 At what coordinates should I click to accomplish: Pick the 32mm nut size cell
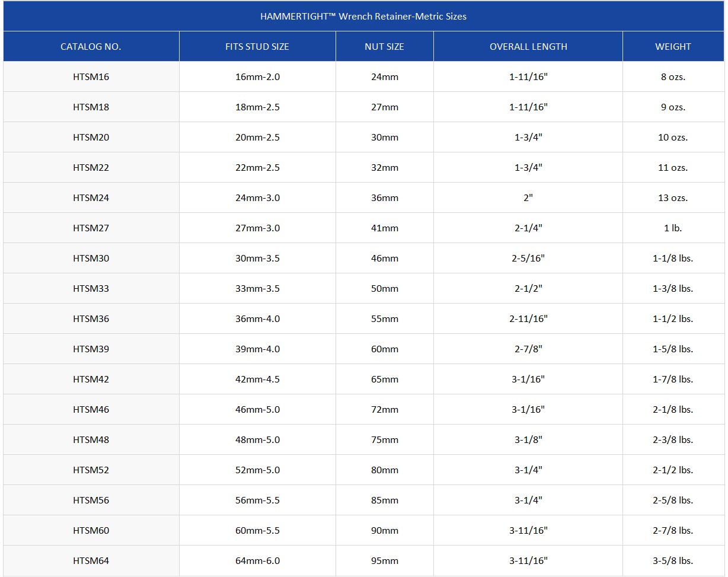(x=385, y=168)
